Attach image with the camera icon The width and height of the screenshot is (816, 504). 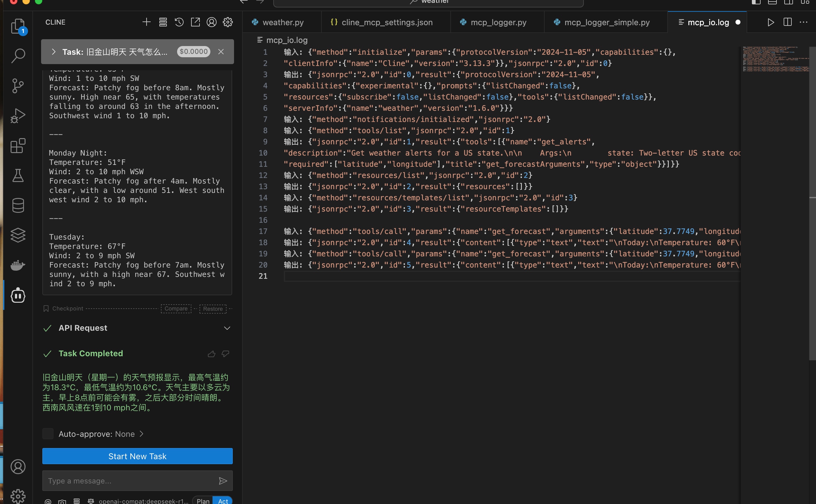pyautogui.click(x=62, y=501)
